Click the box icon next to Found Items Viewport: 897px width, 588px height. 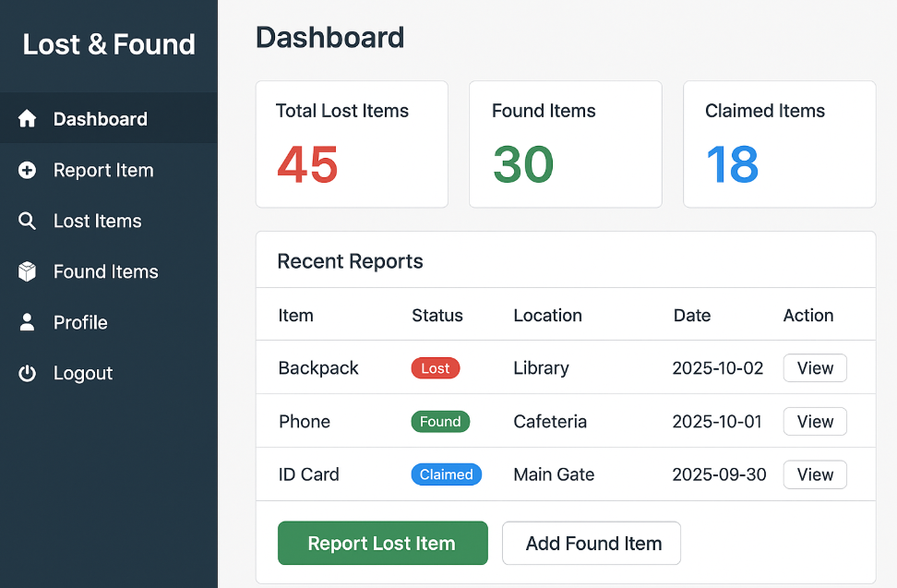point(25,271)
